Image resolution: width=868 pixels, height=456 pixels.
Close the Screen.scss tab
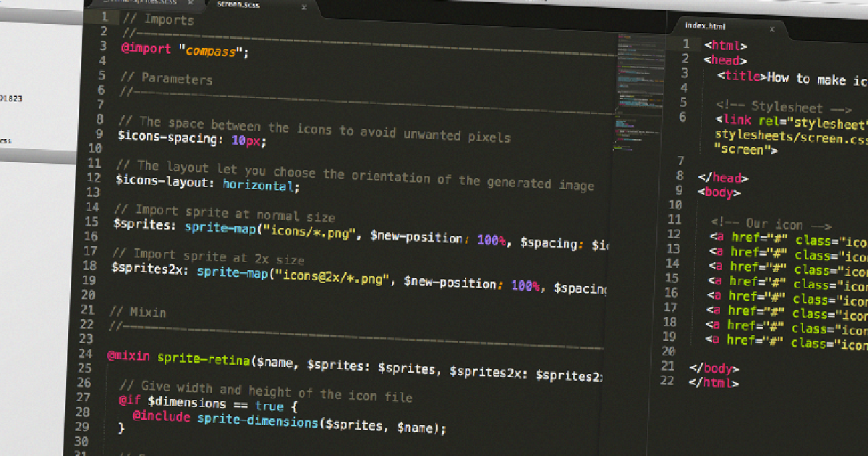tap(304, 7)
